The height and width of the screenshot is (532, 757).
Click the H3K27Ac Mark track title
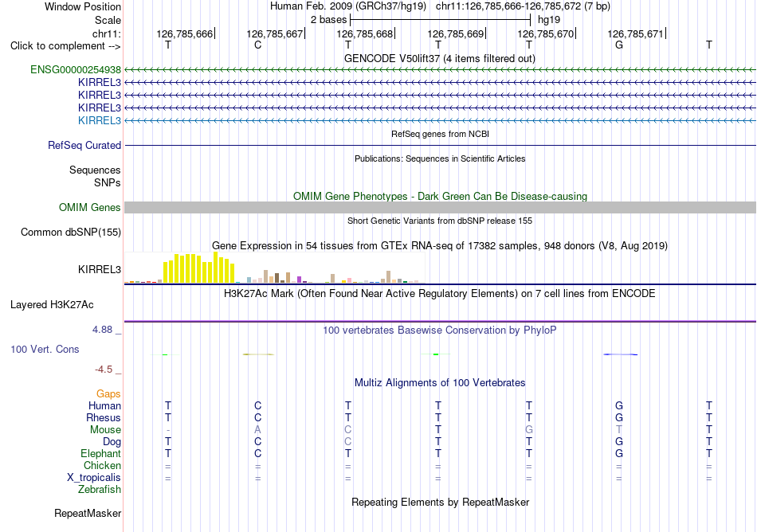(440, 294)
